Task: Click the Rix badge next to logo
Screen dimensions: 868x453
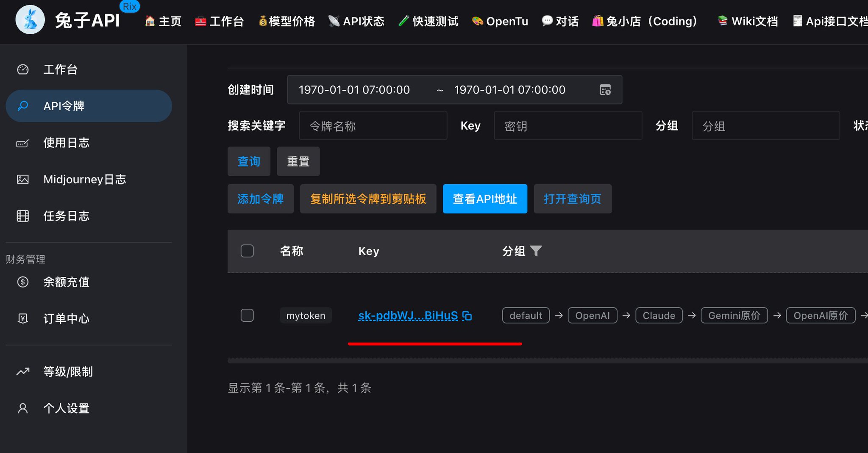Action: pyautogui.click(x=130, y=6)
